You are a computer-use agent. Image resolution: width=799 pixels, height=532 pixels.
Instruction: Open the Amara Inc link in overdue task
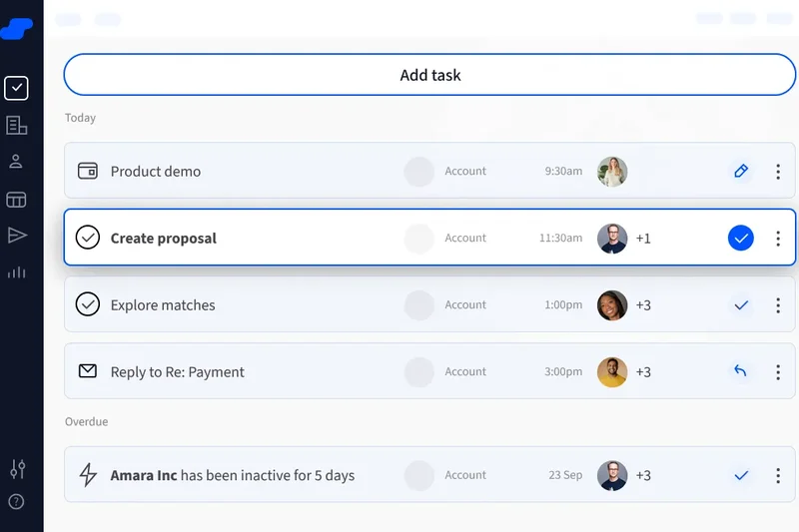pyautogui.click(x=143, y=475)
